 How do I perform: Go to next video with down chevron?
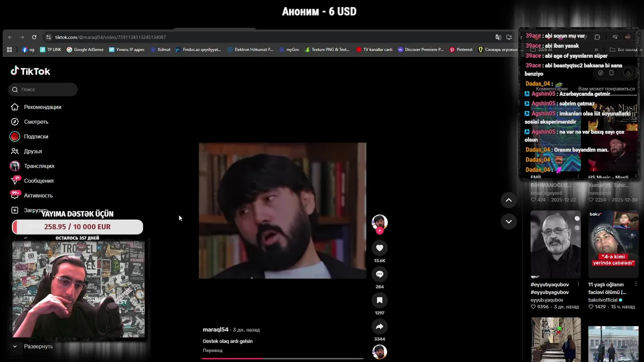click(509, 221)
